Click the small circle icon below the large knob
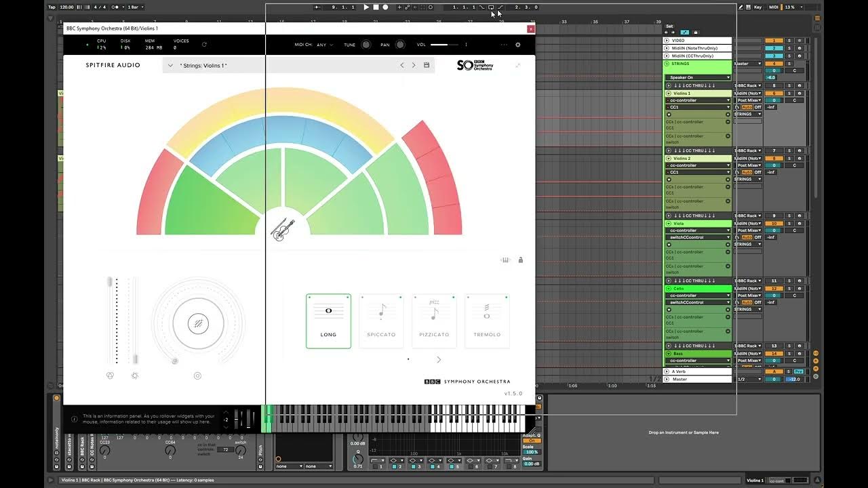 (197, 375)
